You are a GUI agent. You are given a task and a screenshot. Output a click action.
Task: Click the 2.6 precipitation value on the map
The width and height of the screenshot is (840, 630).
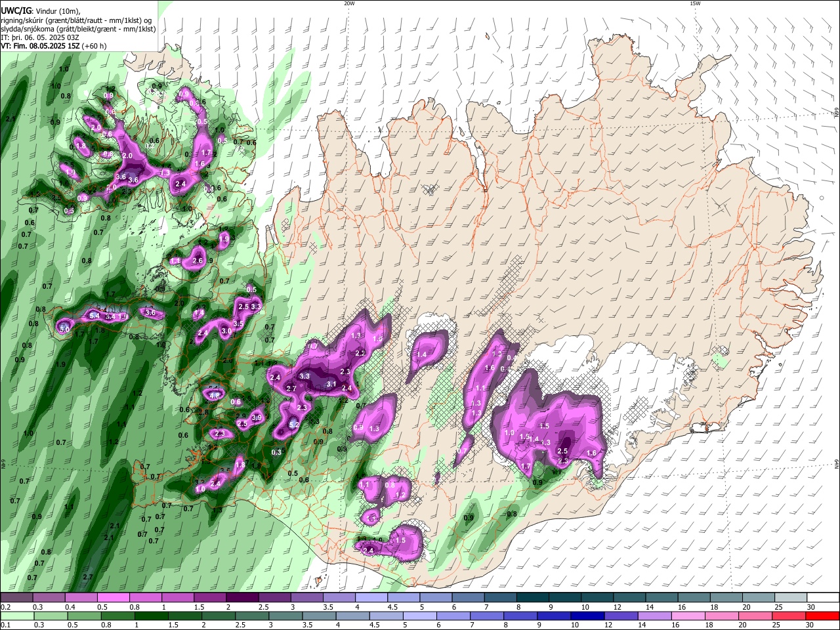coord(197,261)
